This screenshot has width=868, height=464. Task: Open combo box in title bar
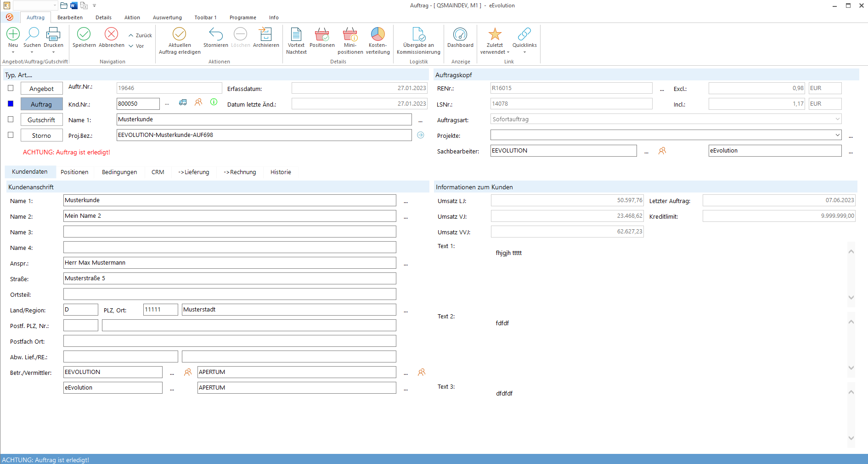[x=35, y=6]
